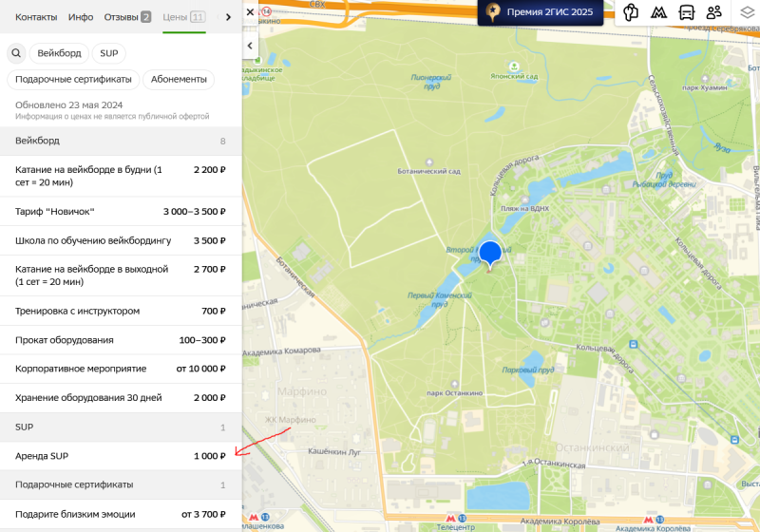Open the Отзывы tab

point(127,17)
